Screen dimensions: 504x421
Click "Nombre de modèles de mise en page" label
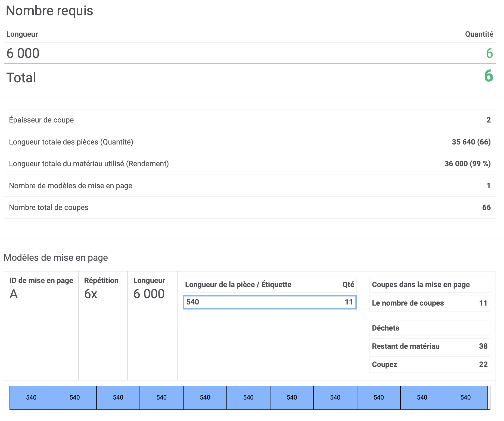[71, 186]
